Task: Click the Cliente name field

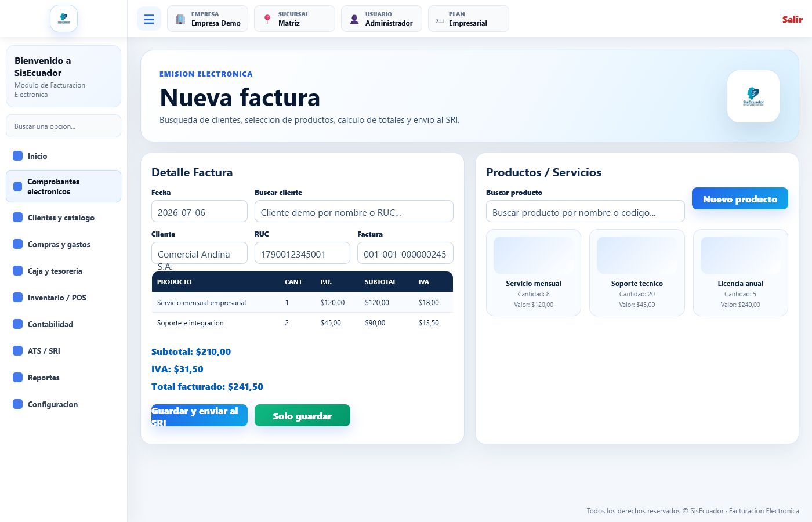Action: pos(200,253)
